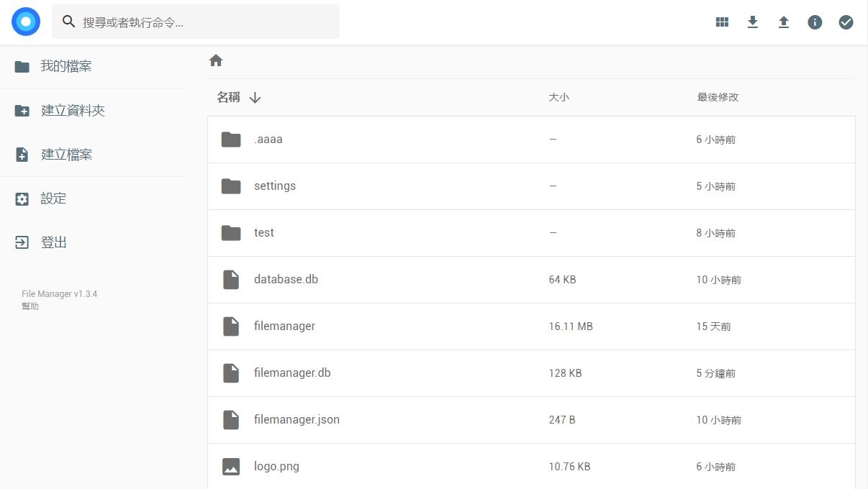Click the folder icon of settings

click(x=231, y=186)
